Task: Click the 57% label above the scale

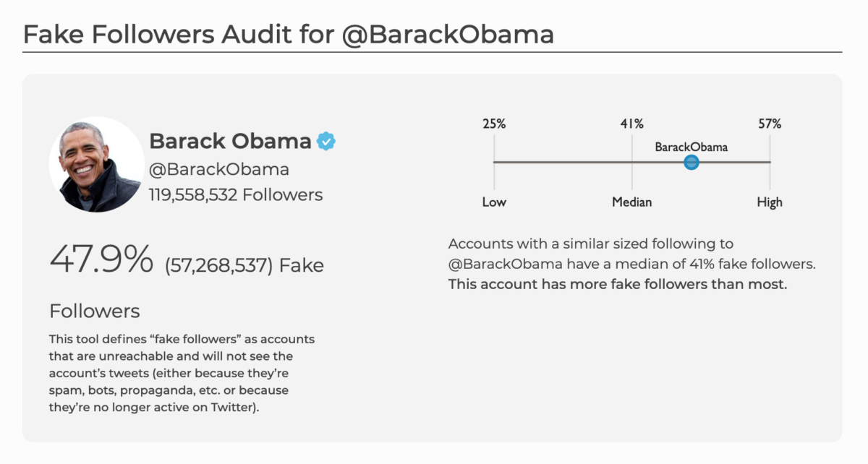Action: point(770,124)
